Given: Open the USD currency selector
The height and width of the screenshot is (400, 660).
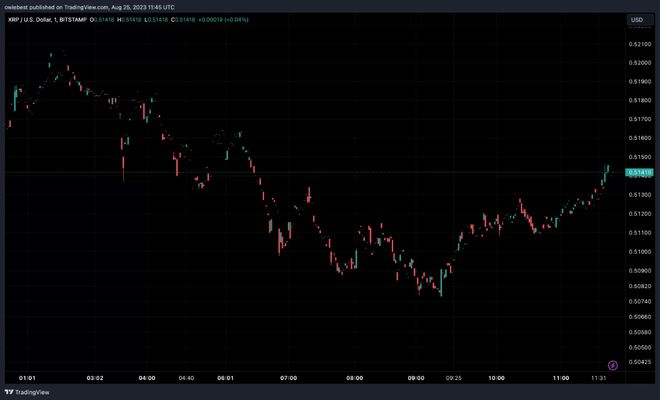Looking at the screenshot, I should click(636, 20).
